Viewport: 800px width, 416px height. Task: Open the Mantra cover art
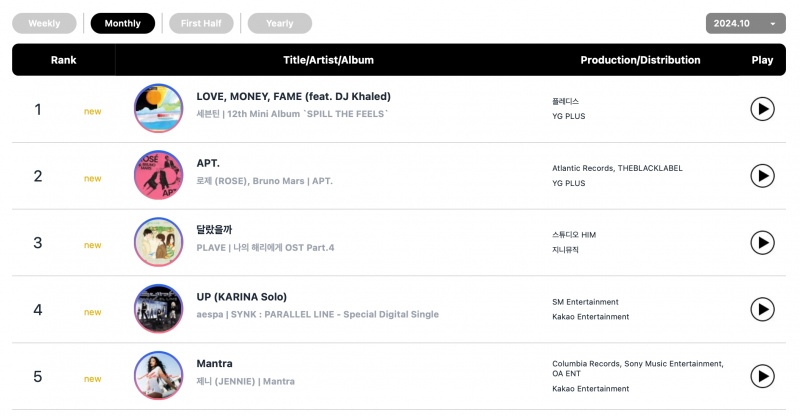tap(158, 376)
